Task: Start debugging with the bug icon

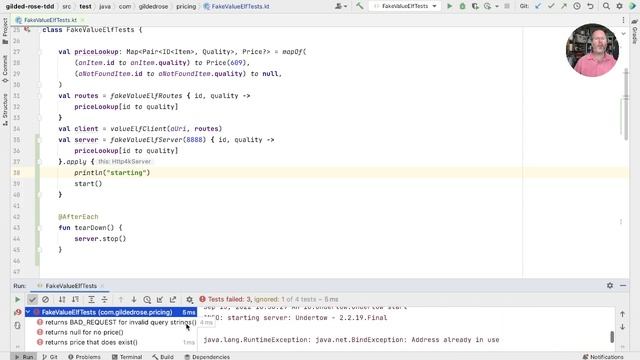Action: (x=462, y=6)
